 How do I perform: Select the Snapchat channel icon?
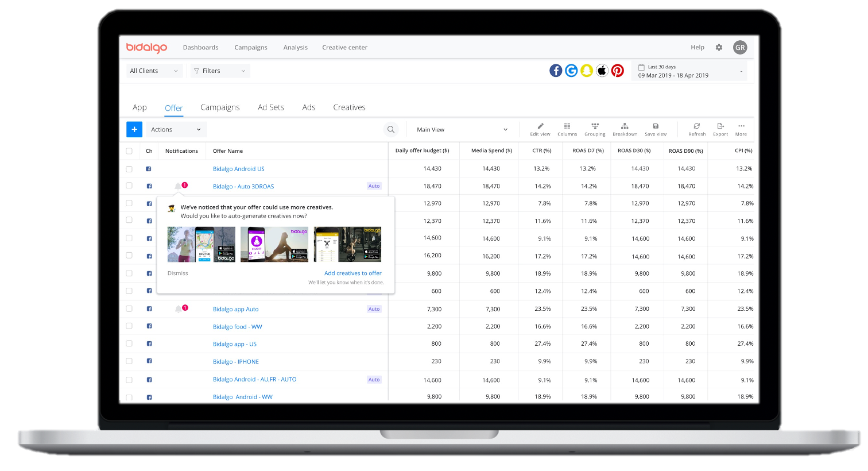[587, 71]
